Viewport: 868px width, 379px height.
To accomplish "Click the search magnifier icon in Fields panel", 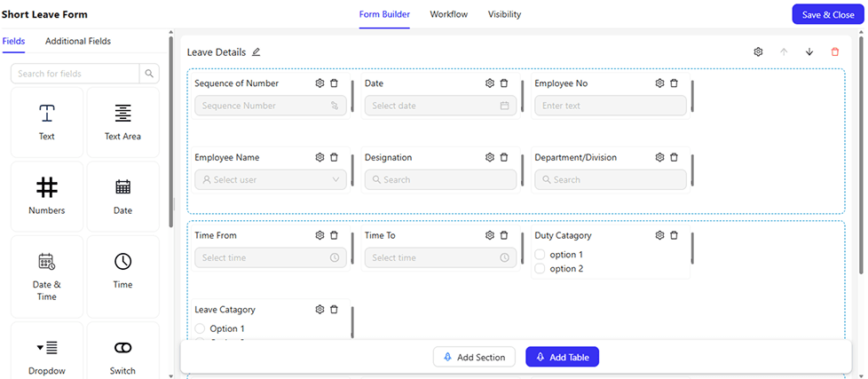I will click(149, 74).
